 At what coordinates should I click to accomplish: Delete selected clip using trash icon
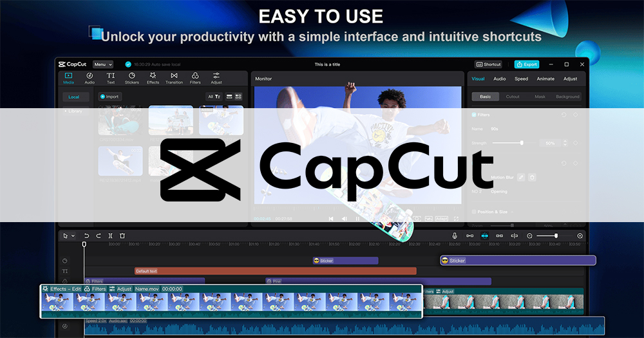[122, 236]
